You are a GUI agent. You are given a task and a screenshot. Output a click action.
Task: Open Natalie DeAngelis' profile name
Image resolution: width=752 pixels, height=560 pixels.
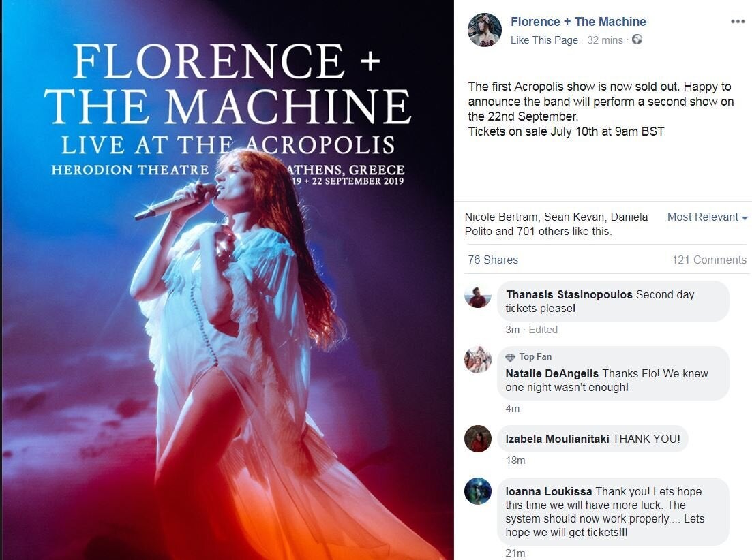click(x=552, y=373)
